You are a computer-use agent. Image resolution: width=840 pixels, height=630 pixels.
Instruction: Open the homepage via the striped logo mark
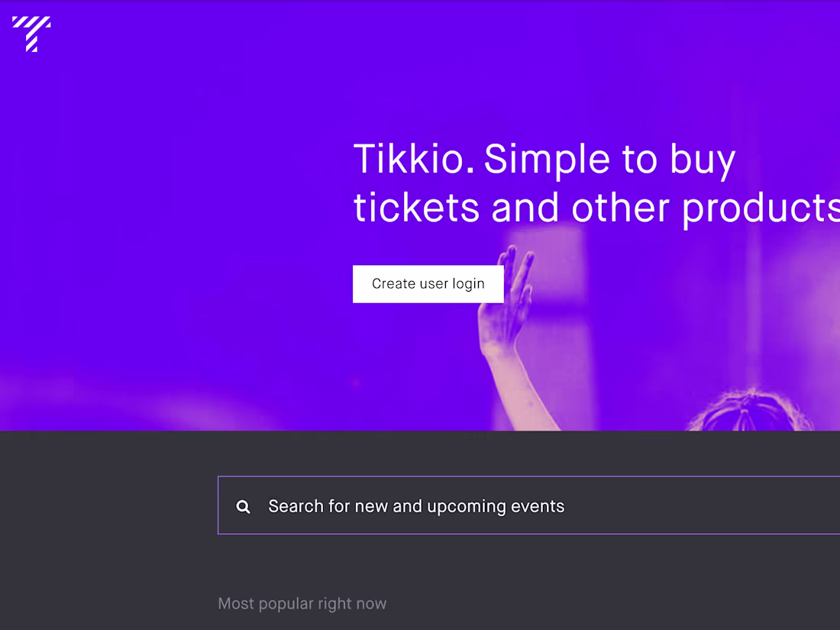(x=32, y=34)
